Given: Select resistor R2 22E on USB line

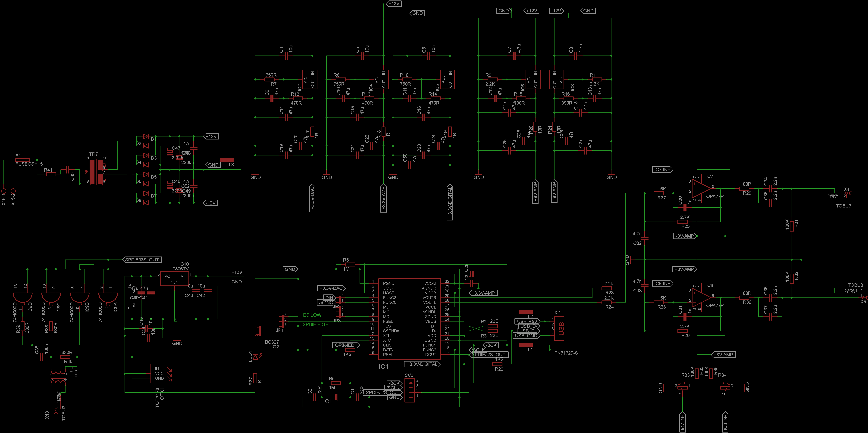Looking at the screenshot, I should [493, 326].
